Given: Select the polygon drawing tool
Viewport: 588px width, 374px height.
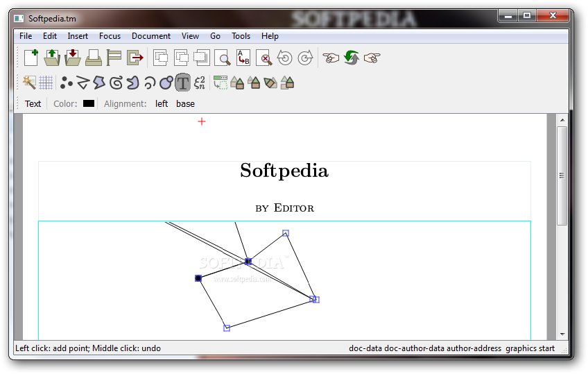Looking at the screenshot, I should coord(99,83).
